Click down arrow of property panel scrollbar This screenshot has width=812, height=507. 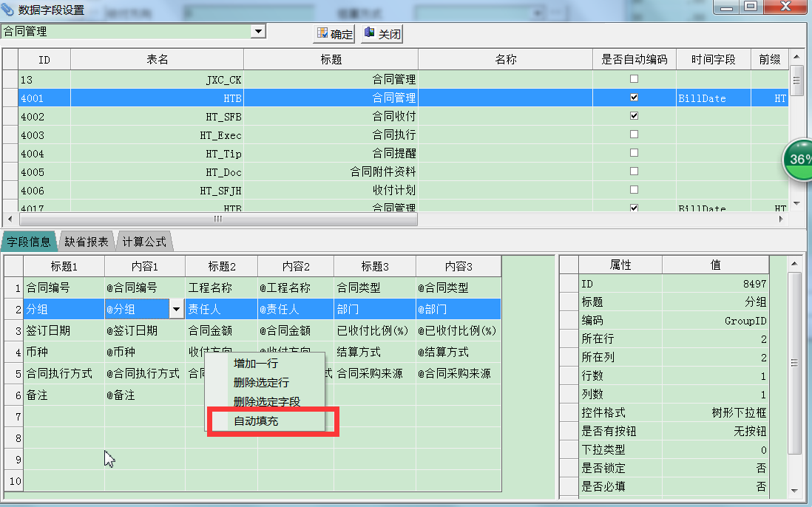click(795, 490)
